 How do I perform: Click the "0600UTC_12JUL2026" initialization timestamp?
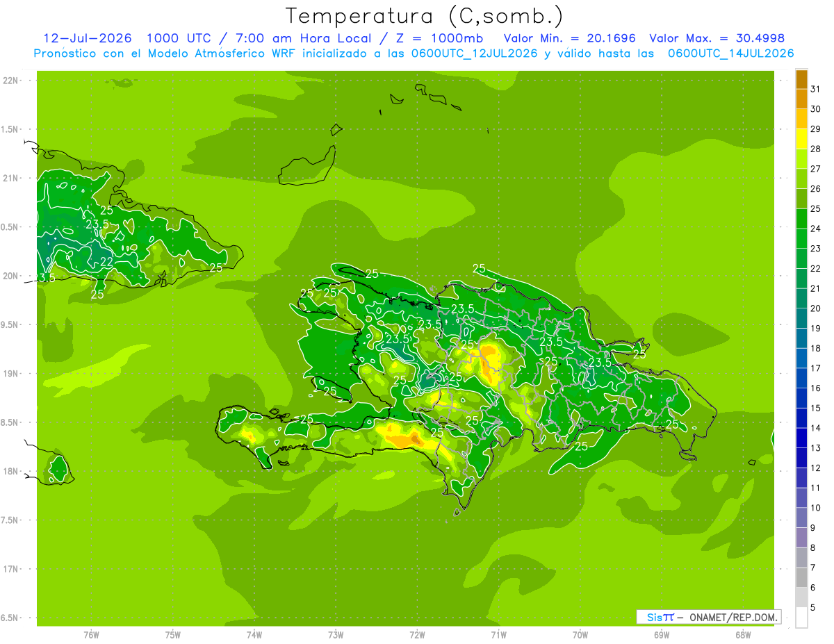pos(474,53)
